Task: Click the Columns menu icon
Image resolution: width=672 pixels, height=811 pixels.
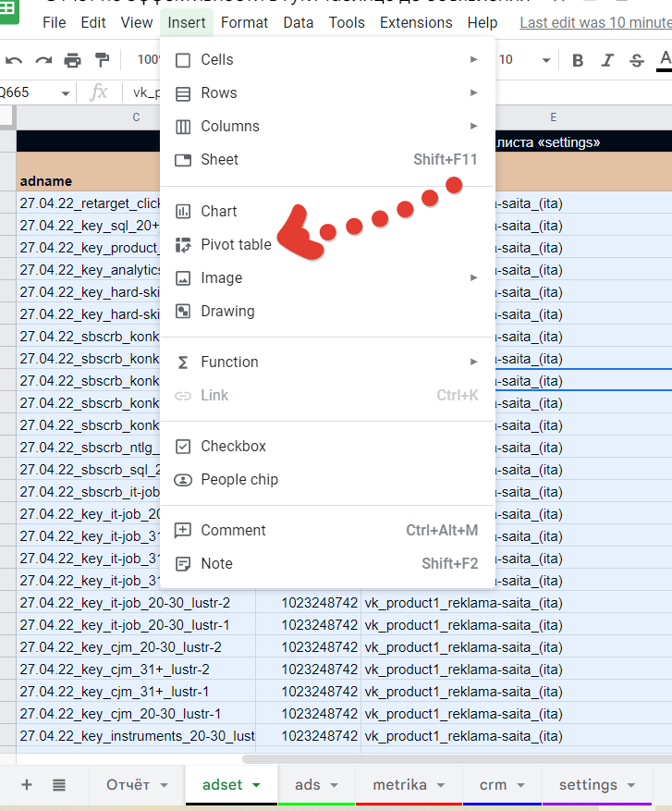Action: 183,127
